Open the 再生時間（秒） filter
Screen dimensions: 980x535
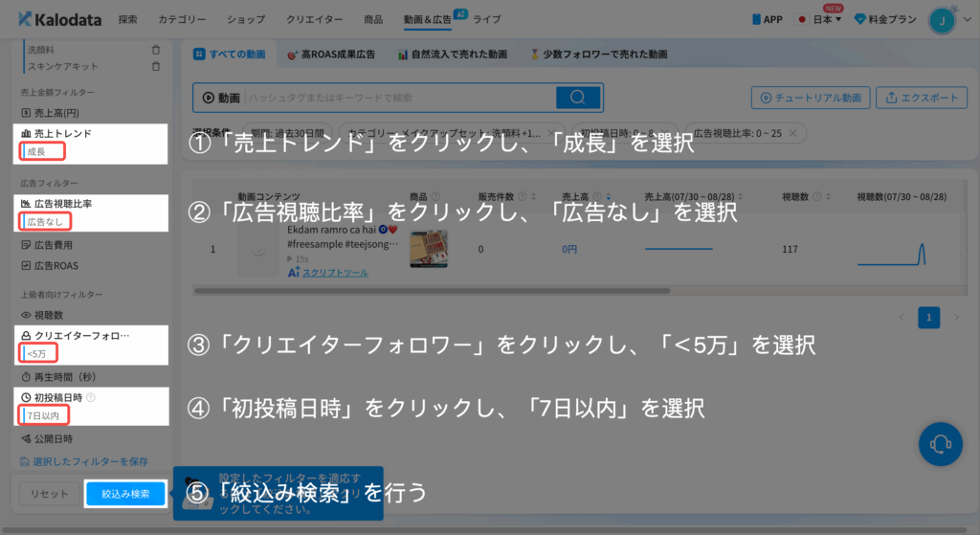point(58,377)
